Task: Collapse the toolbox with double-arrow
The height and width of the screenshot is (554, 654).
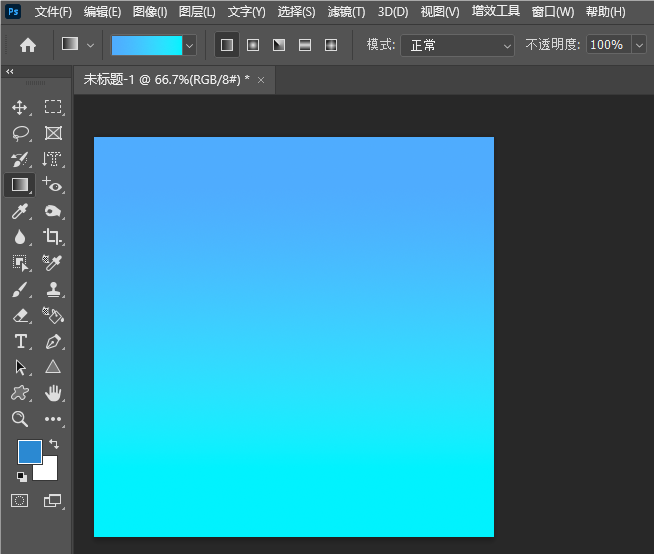Action: (10, 71)
